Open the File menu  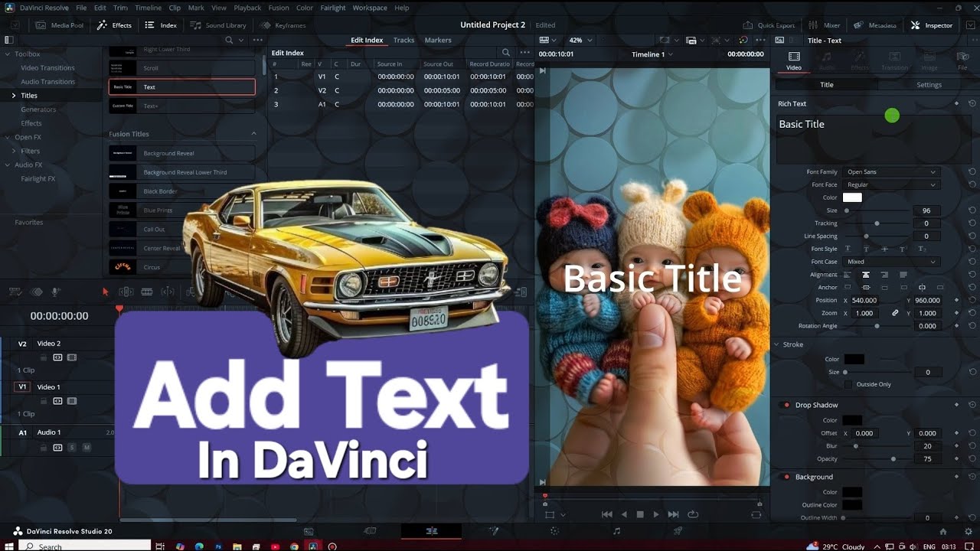pos(81,8)
